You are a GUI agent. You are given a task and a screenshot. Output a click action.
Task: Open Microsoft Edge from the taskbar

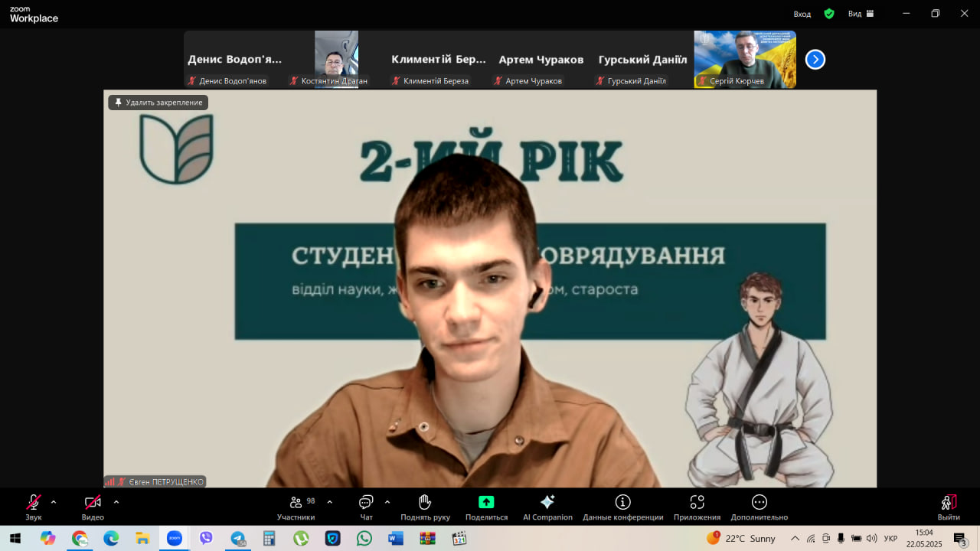(111, 538)
